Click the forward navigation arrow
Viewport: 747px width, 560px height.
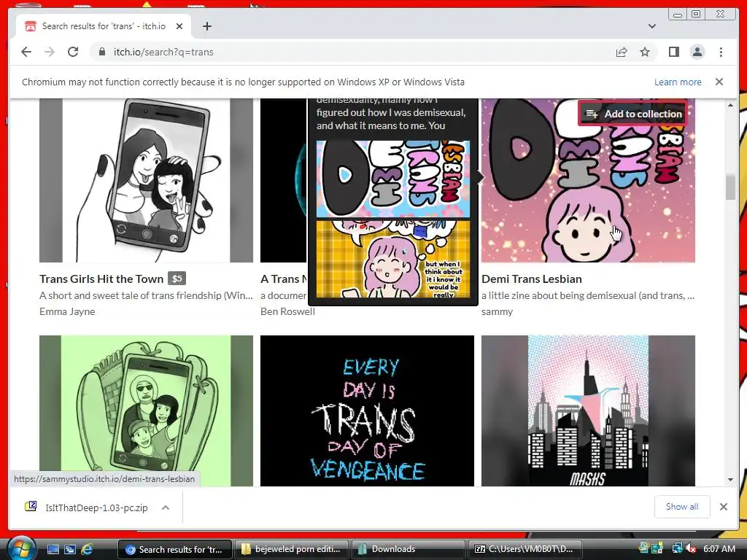click(50, 52)
